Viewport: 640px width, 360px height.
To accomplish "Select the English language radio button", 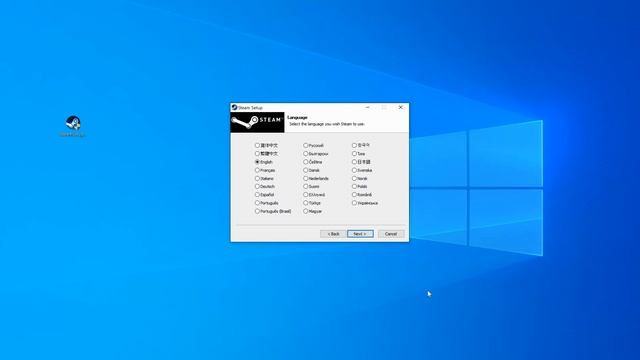I will tap(257, 162).
